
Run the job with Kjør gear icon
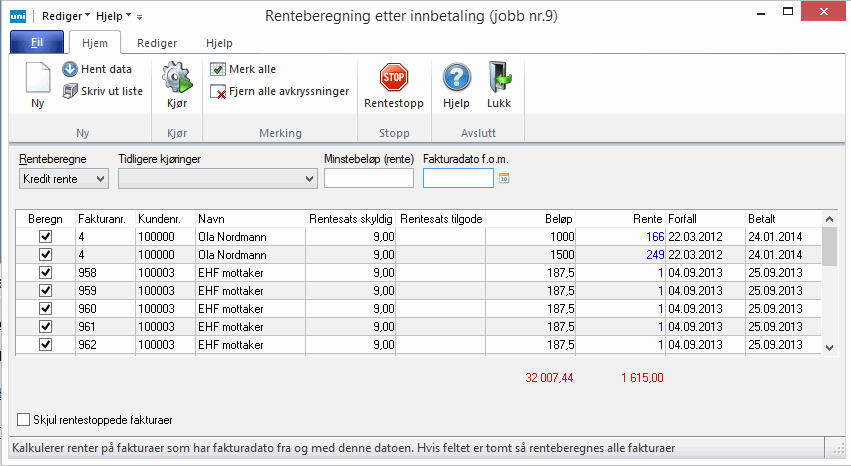176,78
